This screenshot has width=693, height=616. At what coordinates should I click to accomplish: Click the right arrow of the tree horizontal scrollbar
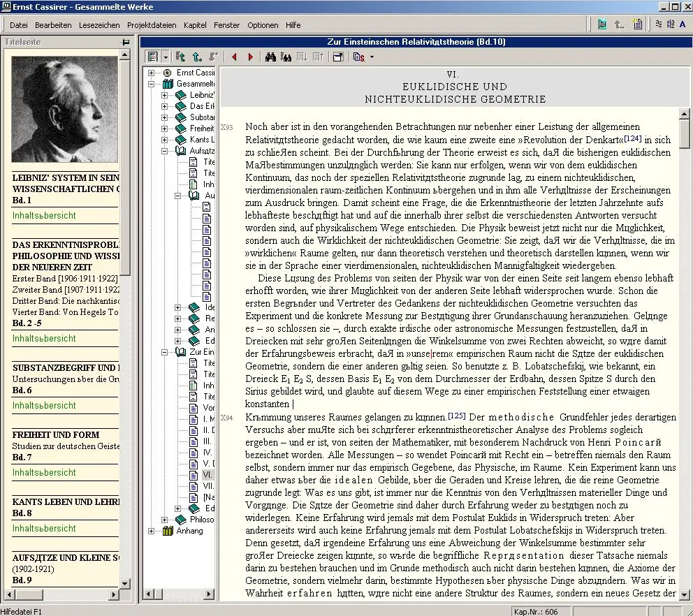[x=209, y=594]
